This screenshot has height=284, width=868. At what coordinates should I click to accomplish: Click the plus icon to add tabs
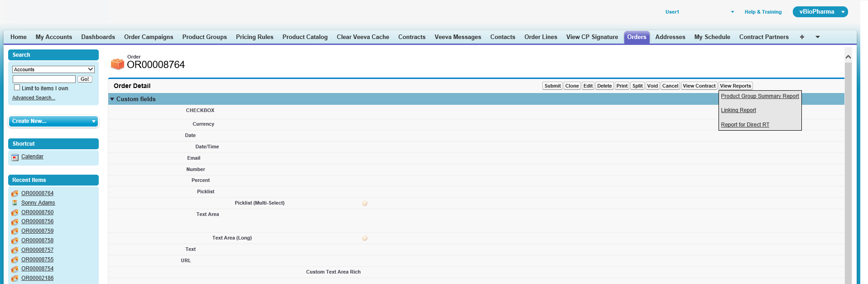(802, 37)
